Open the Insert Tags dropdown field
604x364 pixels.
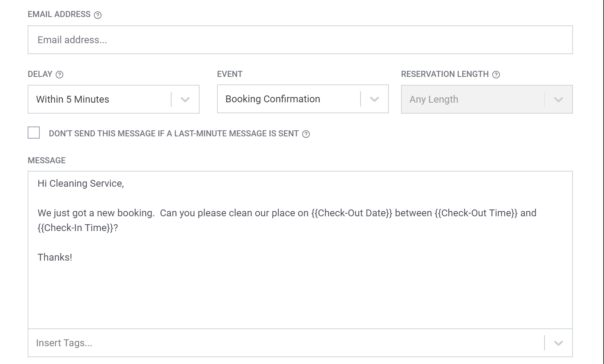click(x=300, y=343)
